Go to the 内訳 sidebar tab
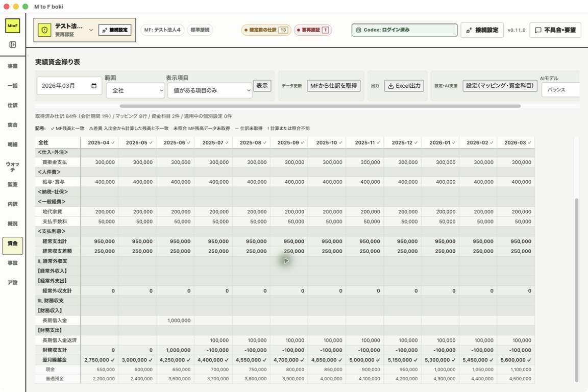This screenshot has width=588, height=392. click(12, 204)
